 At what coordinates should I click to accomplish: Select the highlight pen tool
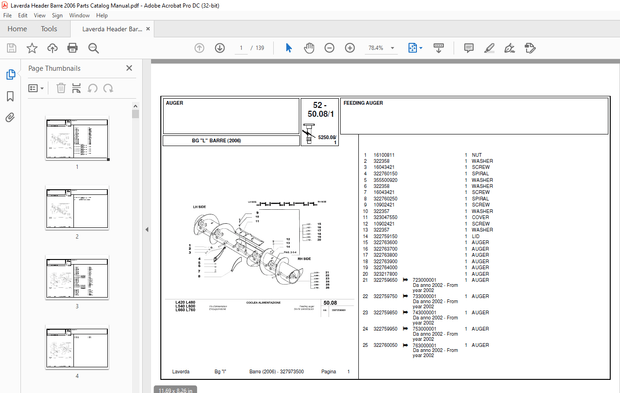point(489,48)
